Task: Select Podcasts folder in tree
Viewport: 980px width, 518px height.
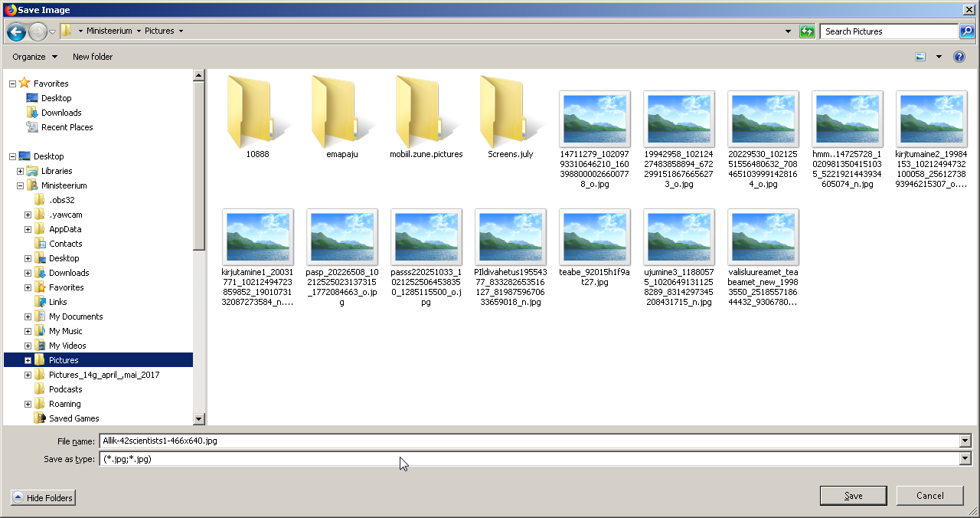Action: point(65,389)
